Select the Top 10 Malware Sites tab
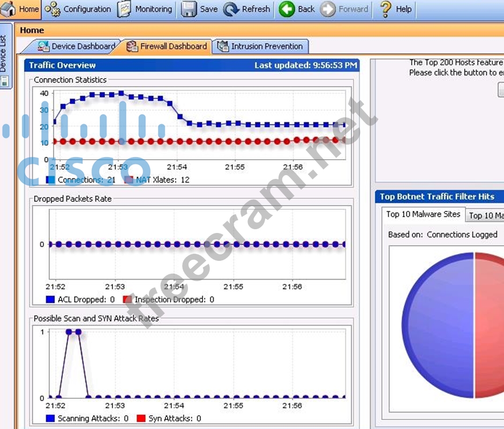The image size is (504, 429). 423,214
